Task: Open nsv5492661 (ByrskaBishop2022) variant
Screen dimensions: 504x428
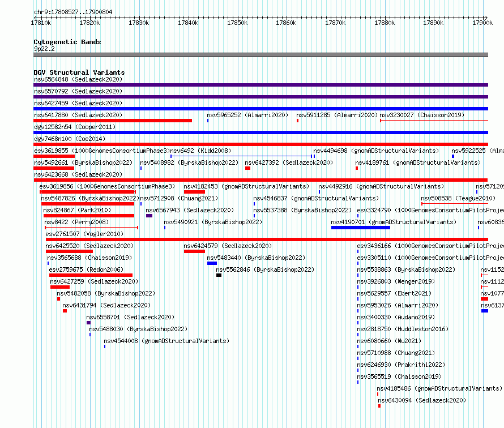Action: (83, 162)
